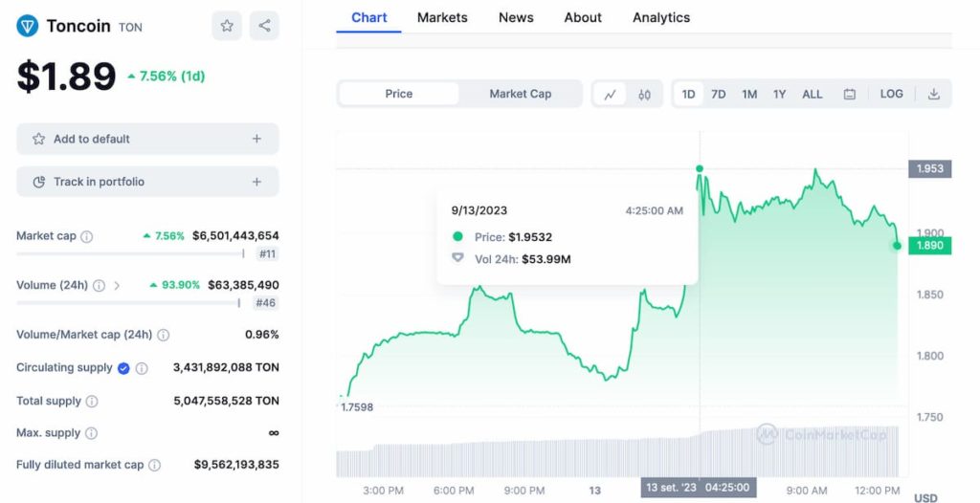Show Market cap info tooltip icon
This screenshot has height=503, width=980.
pyautogui.click(x=87, y=236)
